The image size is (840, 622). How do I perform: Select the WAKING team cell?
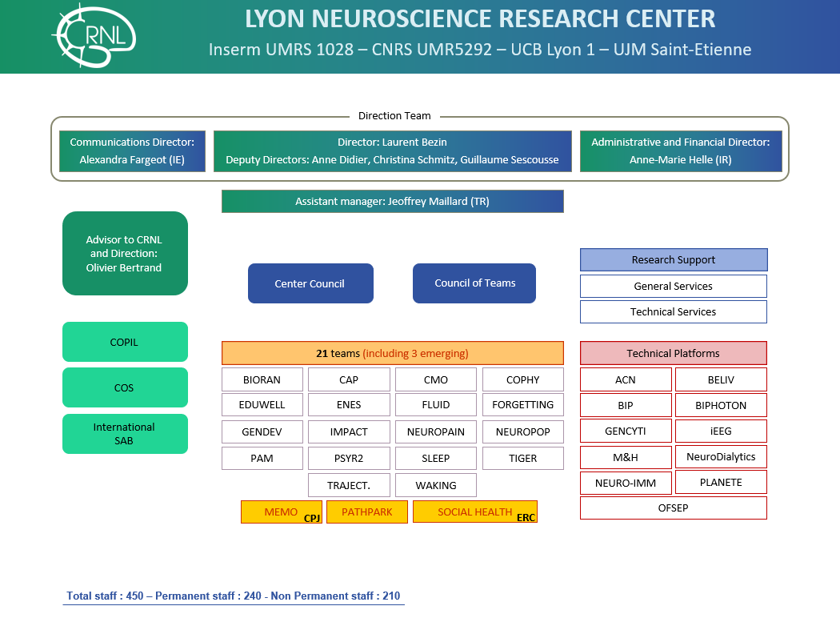(x=435, y=485)
